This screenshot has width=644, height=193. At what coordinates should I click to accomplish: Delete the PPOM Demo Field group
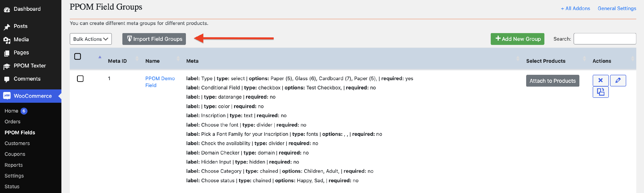[600, 80]
